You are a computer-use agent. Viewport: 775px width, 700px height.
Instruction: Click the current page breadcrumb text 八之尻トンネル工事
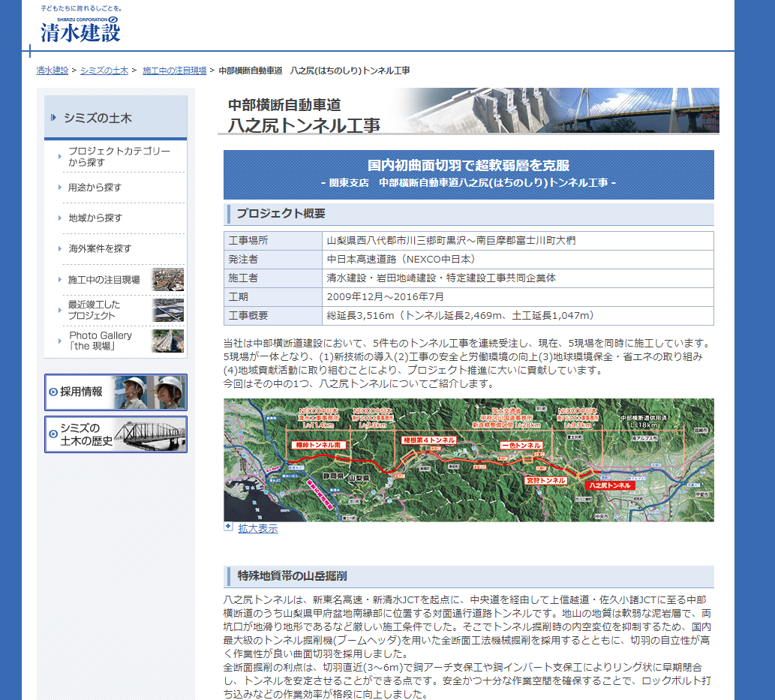click(x=314, y=71)
